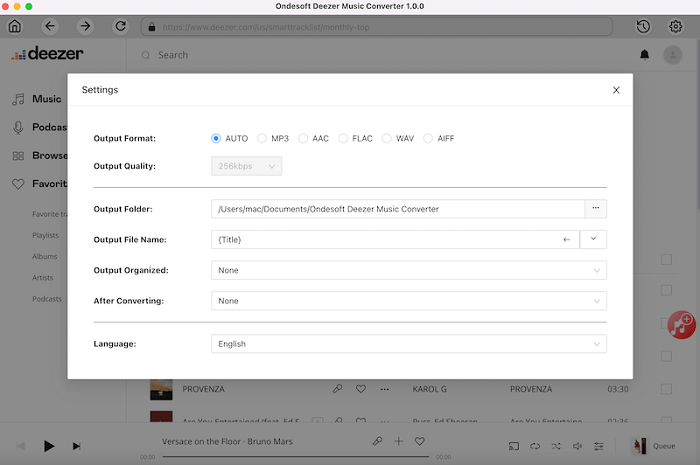The height and width of the screenshot is (465, 700).
Task: Open the Language dropdown
Action: tap(408, 344)
